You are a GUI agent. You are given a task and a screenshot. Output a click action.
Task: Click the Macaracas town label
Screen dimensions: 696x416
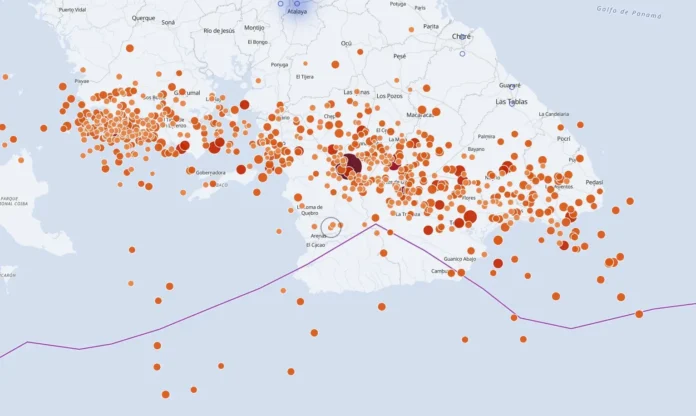[x=420, y=115]
